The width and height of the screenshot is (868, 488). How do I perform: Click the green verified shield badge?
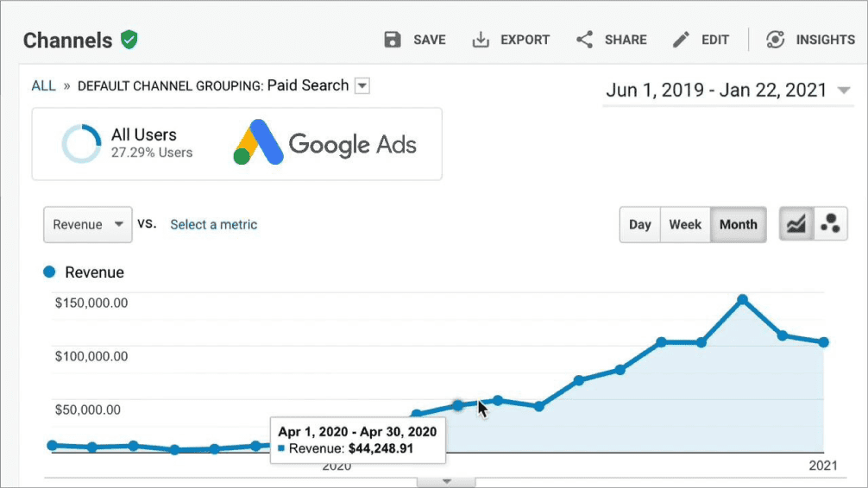click(x=129, y=40)
